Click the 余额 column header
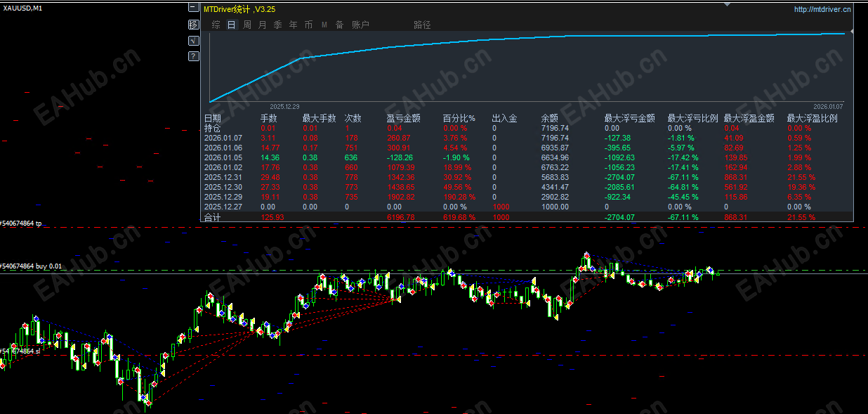Image resolution: width=868 pixels, height=414 pixels. click(550, 119)
